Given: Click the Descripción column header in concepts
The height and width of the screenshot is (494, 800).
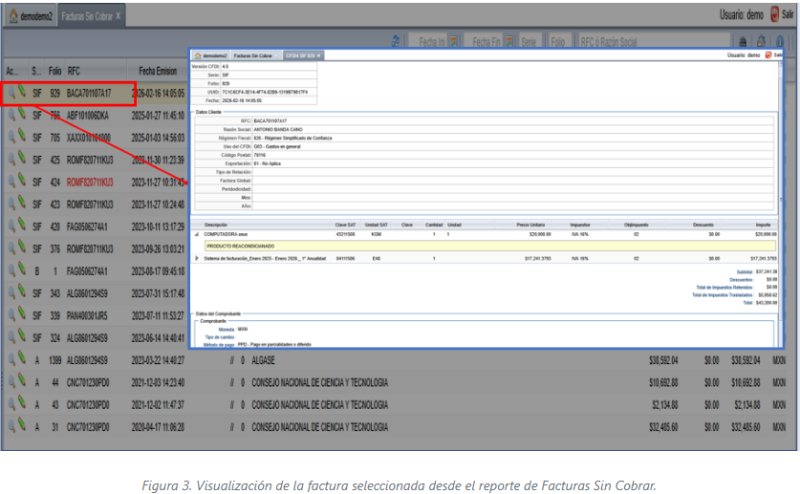Looking at the screenshot, I should pos(216,225).
